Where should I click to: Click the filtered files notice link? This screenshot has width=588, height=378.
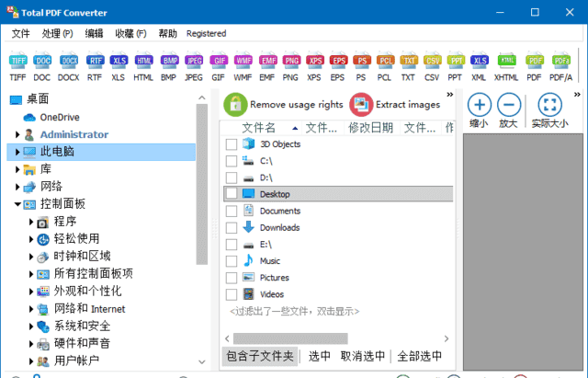[294, 311]
